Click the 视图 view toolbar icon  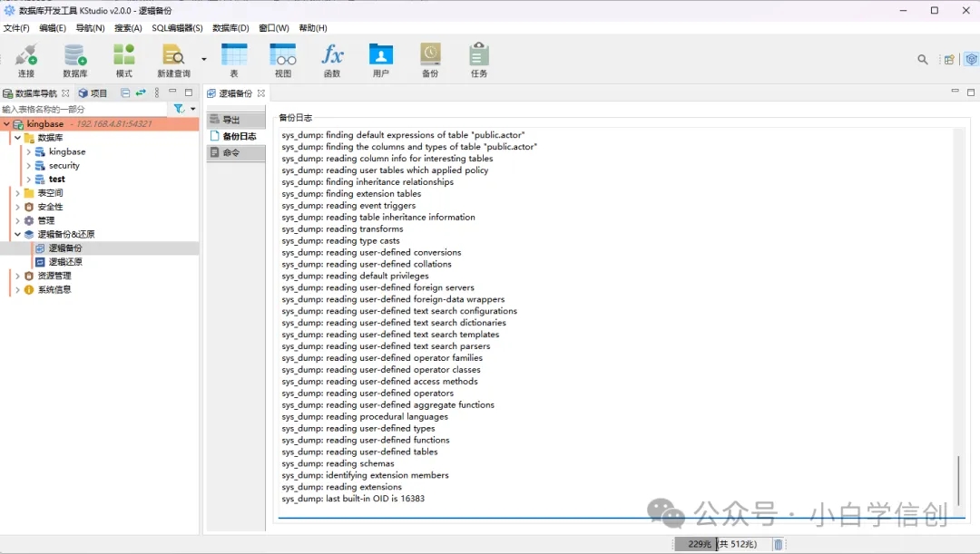[283, 60]
